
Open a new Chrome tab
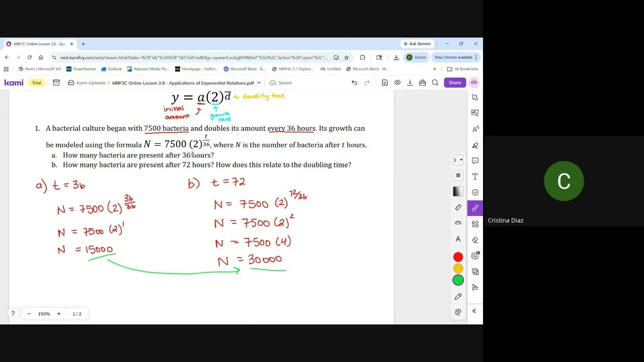click(83, 44)
